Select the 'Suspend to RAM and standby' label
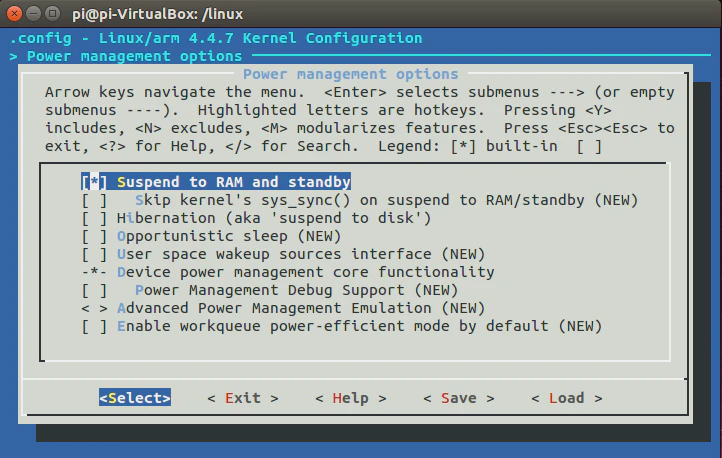This screenshot has width=722, height=458. click(234, 182)
